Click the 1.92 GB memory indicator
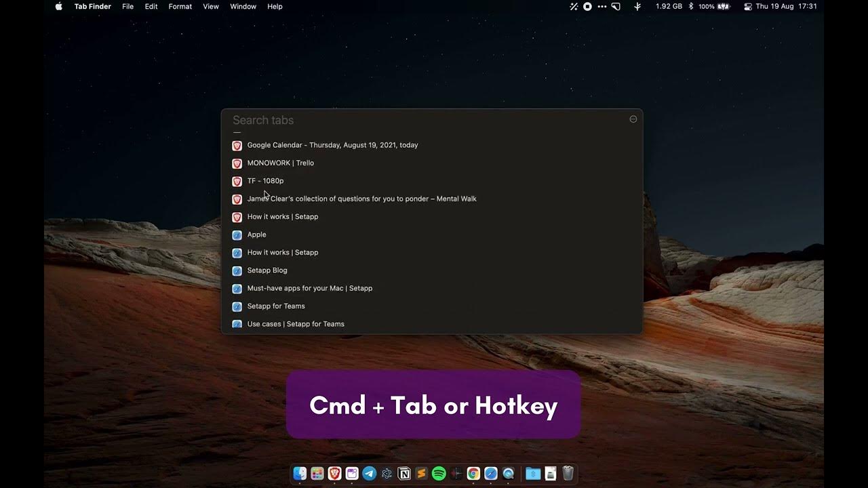 (x=669, y=6)
